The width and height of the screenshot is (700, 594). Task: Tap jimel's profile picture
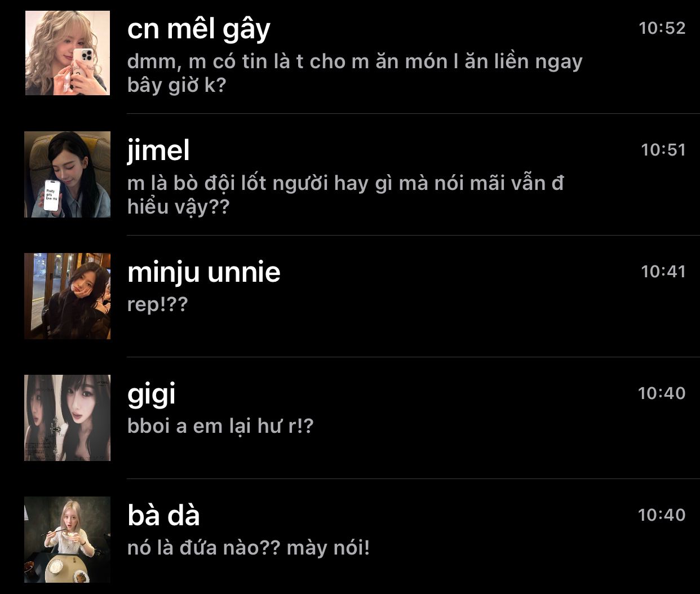click(x=68, y=175)
